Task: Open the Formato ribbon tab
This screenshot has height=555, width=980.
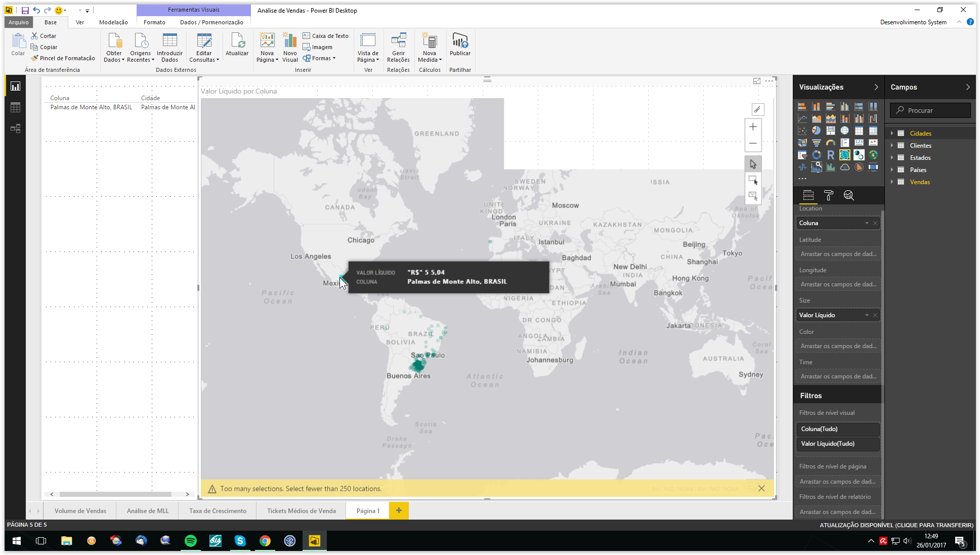Action: pyautogui.click(x=154, y=22)
